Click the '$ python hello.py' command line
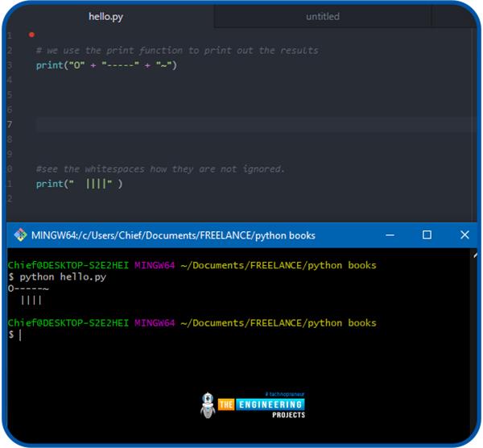Screen dimensions: 483x448 point(57,277)
